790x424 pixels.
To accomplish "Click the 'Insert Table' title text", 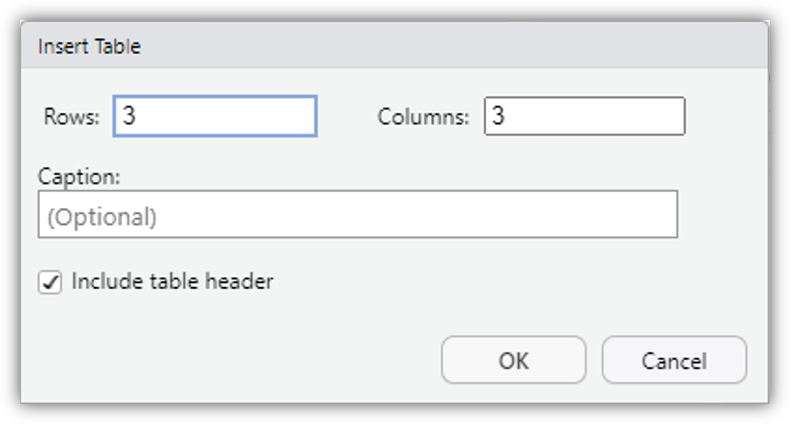I will click(89, 46).
